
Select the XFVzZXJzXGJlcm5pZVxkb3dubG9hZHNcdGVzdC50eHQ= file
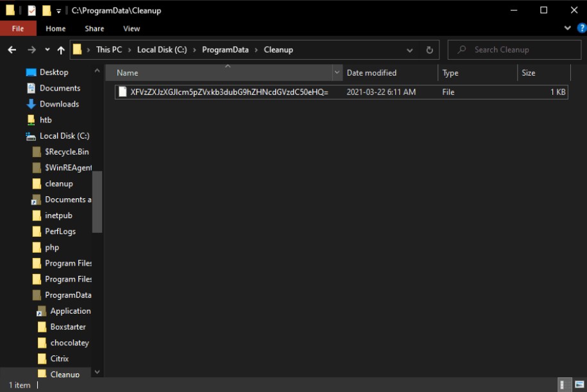pos(341,92)
